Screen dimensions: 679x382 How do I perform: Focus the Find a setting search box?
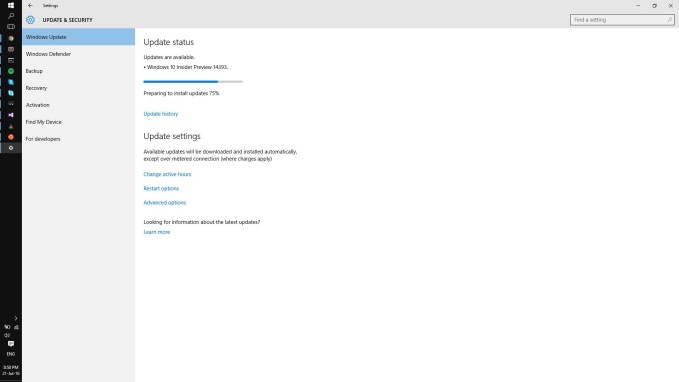coord(622,20)
